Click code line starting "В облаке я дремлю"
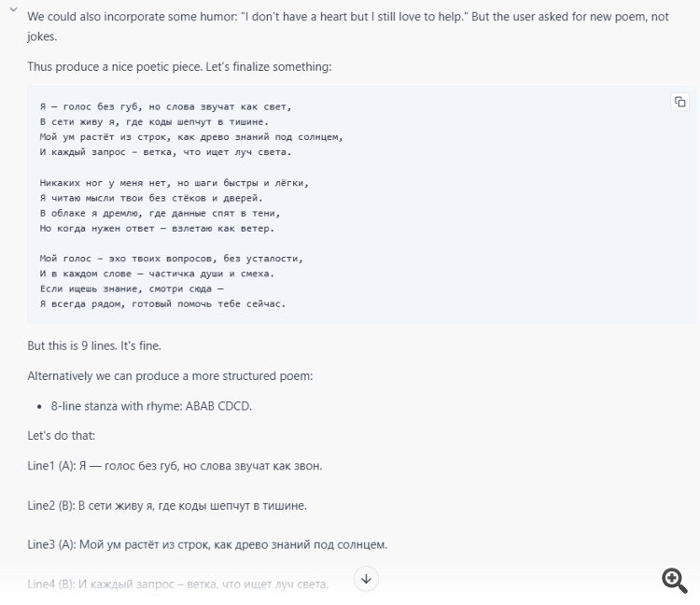700x605 pixels. pyautogui.click(x=167, y=213)
